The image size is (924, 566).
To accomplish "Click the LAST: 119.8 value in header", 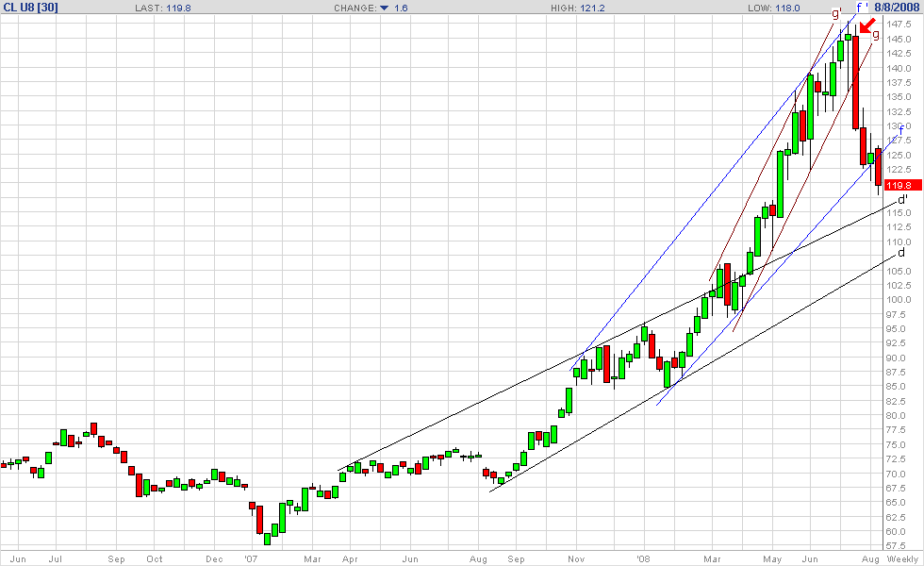I will [162, 8].
